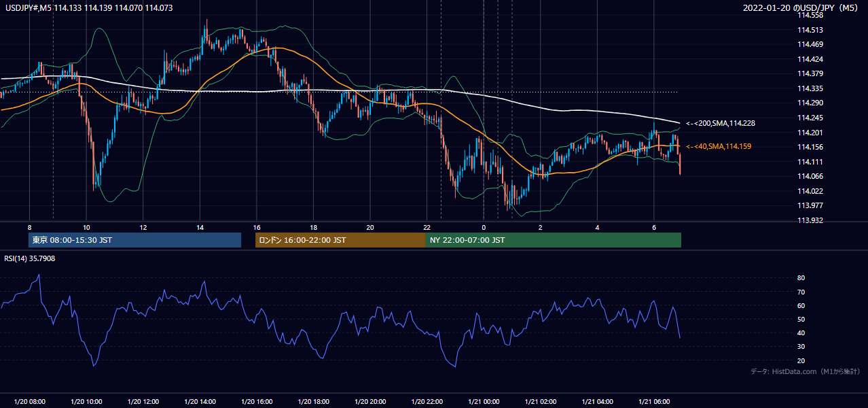Click price level 114.201 on the axis
The height and width of the screenshot is (408, 868).
810,133
